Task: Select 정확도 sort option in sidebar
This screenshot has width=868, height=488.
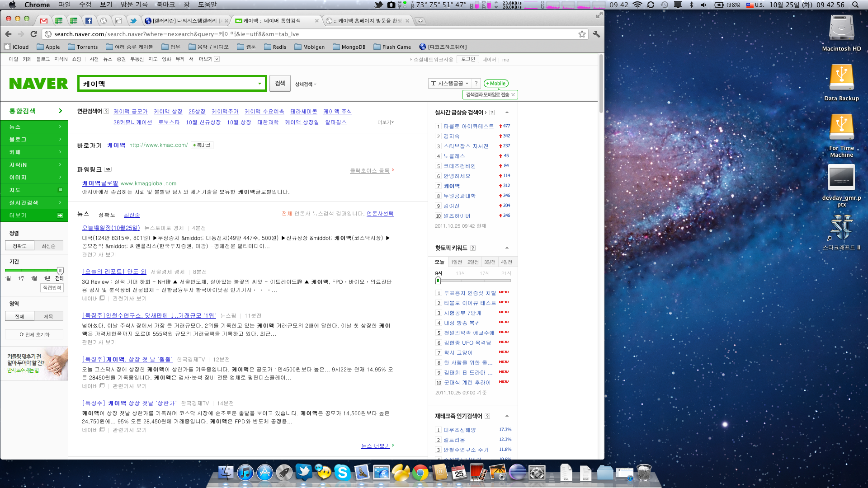Action: tap(19, 246)
